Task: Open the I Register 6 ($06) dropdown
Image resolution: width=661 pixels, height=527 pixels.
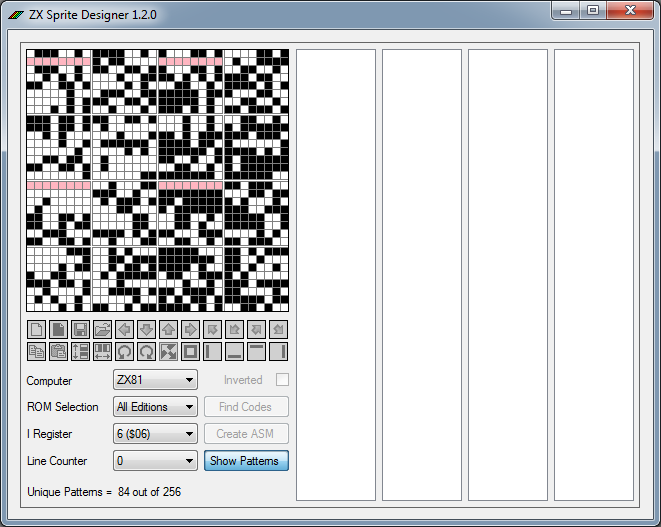Action: [155, 434]
